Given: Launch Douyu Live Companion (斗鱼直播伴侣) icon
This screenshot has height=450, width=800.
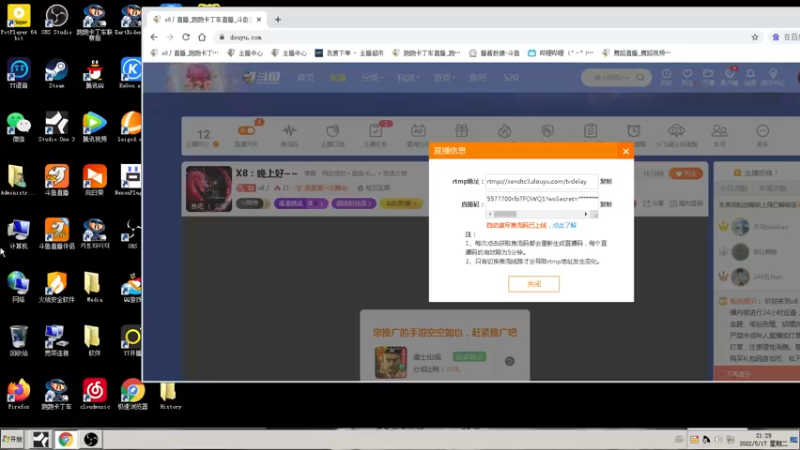Looking at the screenshot, I should (56, 235).
